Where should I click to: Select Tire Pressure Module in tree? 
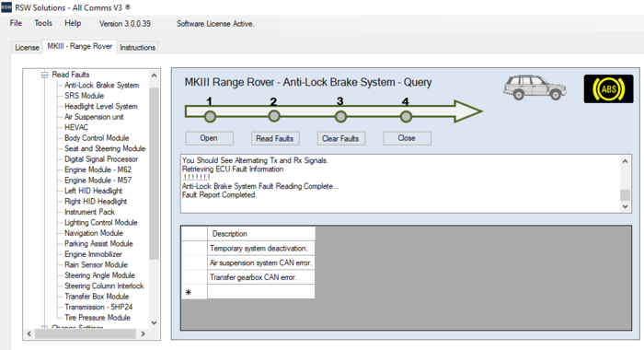[x=98, y=318]
